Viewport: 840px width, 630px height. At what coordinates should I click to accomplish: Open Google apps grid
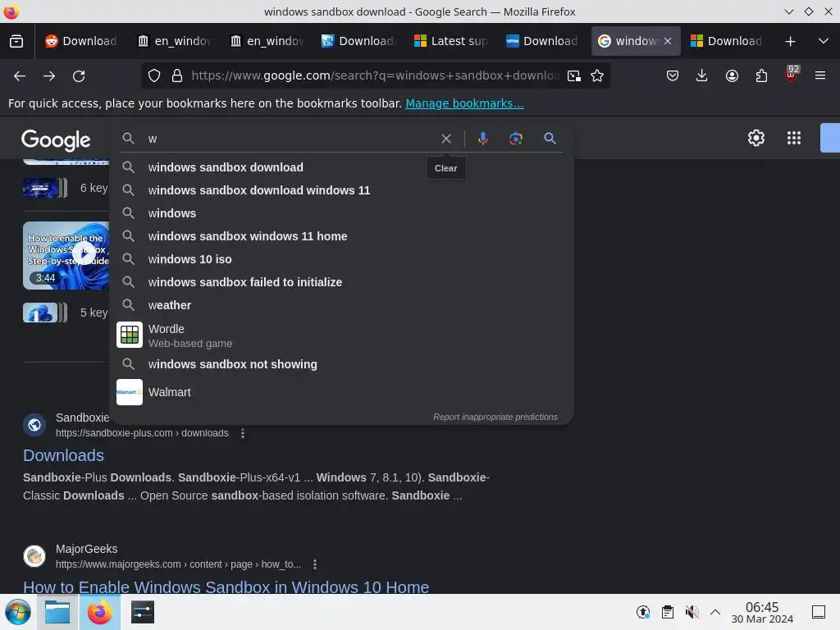(x=794, y=138)
